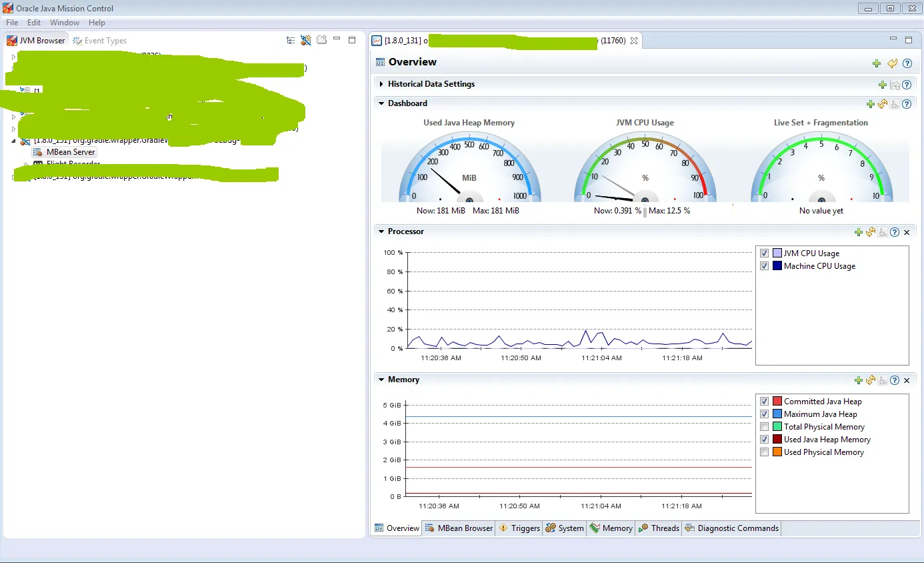Switch to the Event Types tab
924x563 pixels.
(99, 41)
